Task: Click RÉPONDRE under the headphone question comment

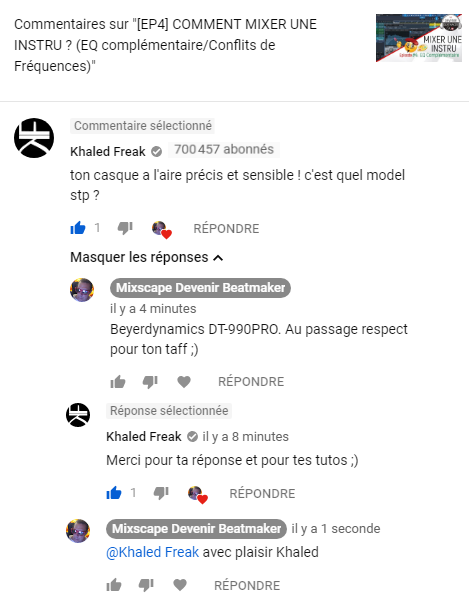Action: coord(226,228)
